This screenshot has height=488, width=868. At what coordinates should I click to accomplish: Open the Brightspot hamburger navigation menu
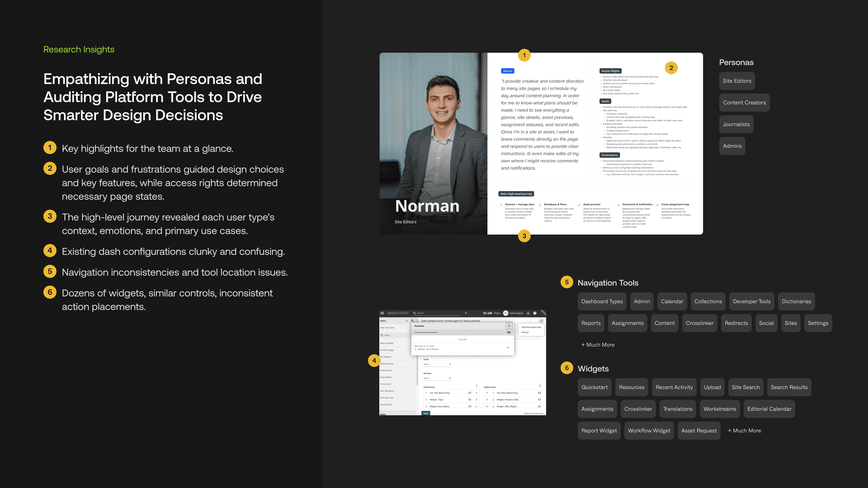click(382, 313)
